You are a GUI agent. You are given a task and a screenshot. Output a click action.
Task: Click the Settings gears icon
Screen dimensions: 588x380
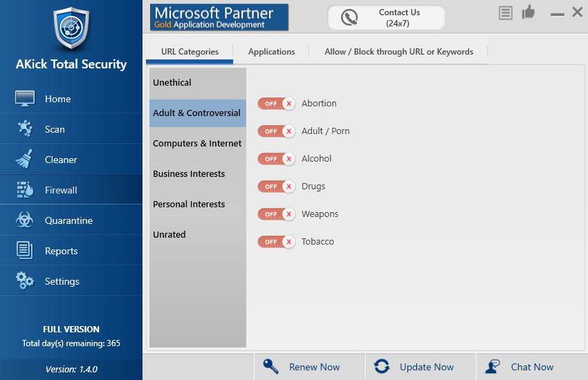pyautogui.click(x=25, y=281)
